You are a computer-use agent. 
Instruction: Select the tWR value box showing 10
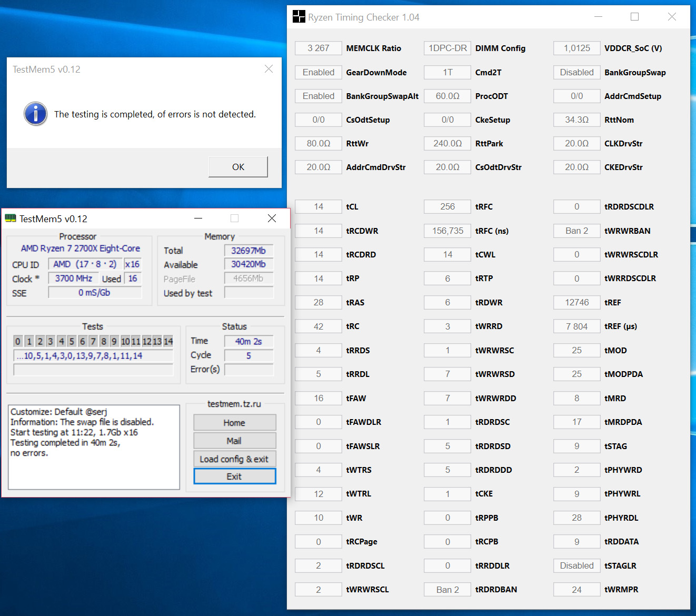[319, 518]
